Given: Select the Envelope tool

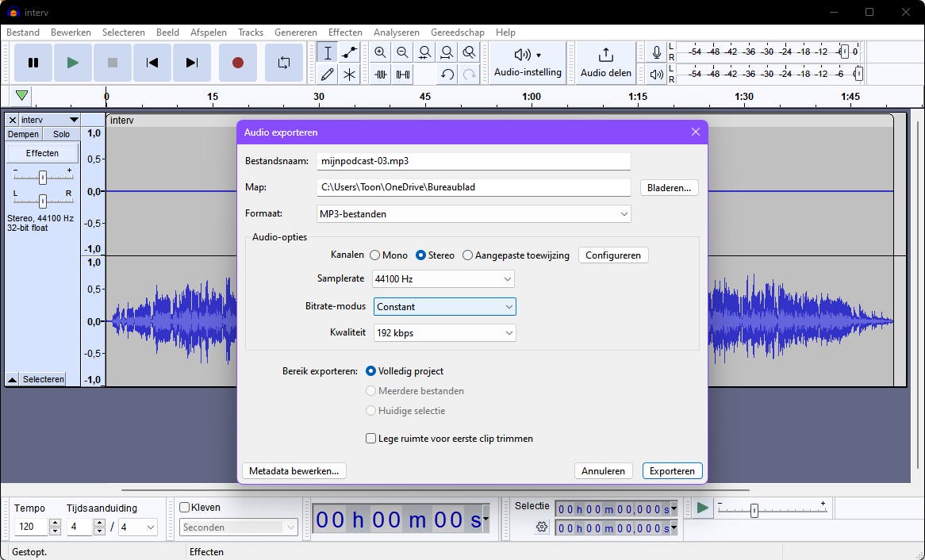Looking at the screenshot, I should [349, 53].
